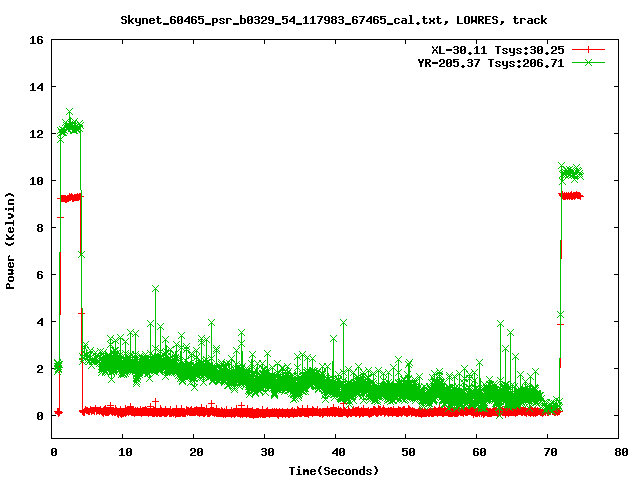Screen dimensions: 640x480
Task: Click the y-axis tick label 4
Action: (x=40, y=322)
